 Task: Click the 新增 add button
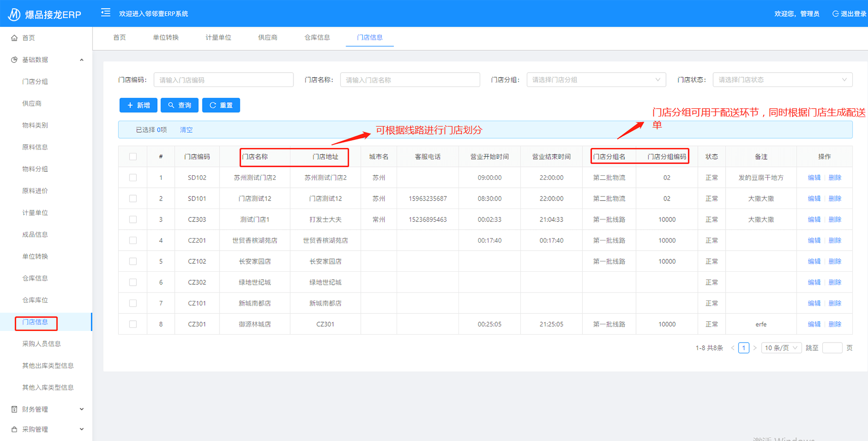click(x=139, y=105)
